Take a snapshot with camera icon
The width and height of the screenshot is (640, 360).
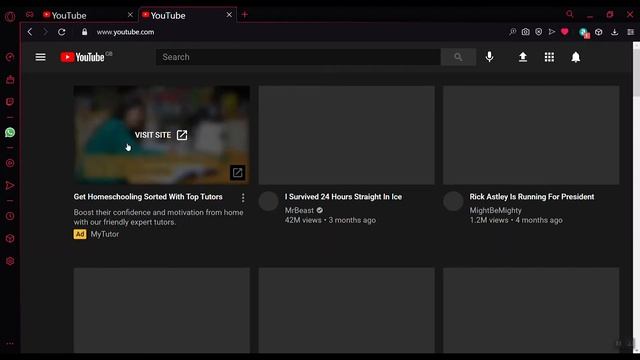526,32
